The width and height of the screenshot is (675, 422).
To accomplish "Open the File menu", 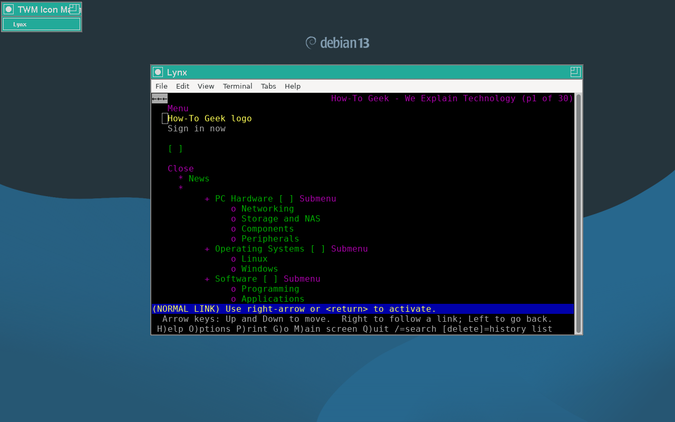I will tap(161, 86).
